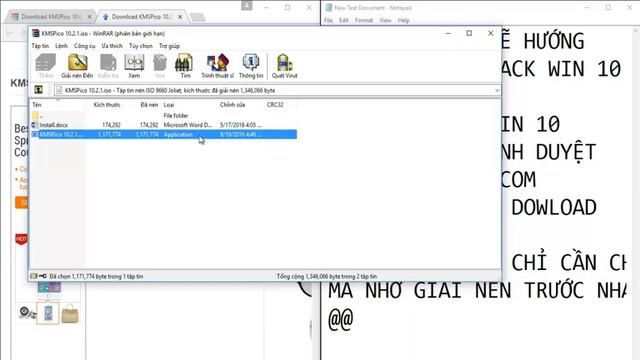Sort the list by the Chỉnh sửa column header
Image resolution: width=640 pixels, height=360 pixels.
[232, 105]
